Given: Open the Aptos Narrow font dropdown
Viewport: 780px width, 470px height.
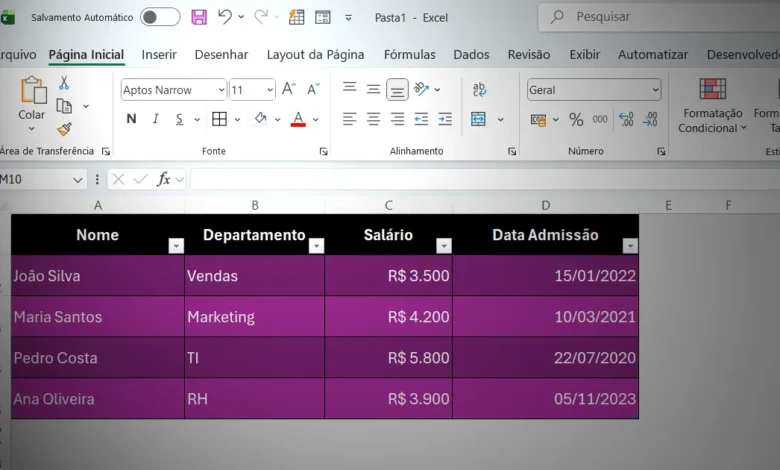Looking at the screenshot, I should click(x=221, y=90).
